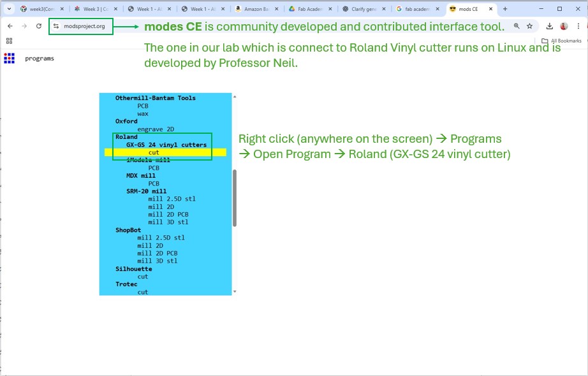Click the Roland heading
Viewport: 588px width, 376px height.
pos(126,137)
